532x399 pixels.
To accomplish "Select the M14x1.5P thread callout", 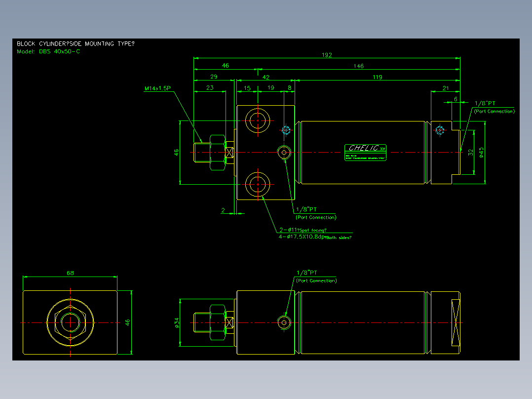I will coord(157,88).
